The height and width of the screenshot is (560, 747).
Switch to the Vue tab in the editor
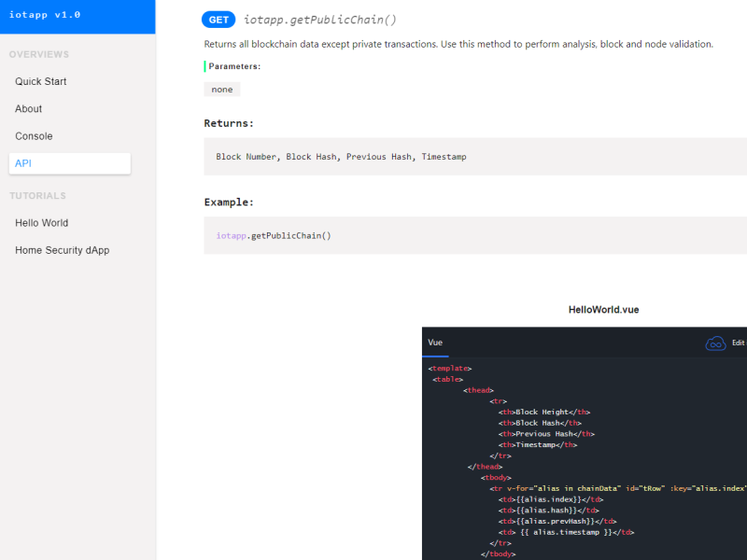[x=434, y=343]
